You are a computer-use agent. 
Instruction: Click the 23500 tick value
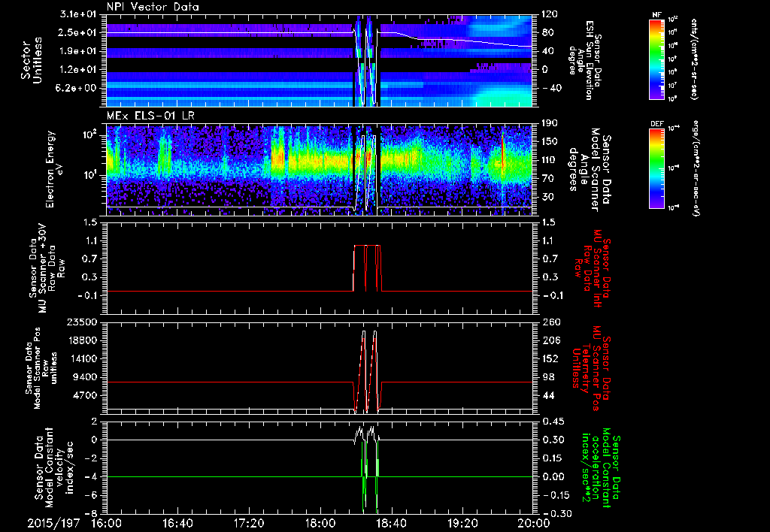[82, 322]
